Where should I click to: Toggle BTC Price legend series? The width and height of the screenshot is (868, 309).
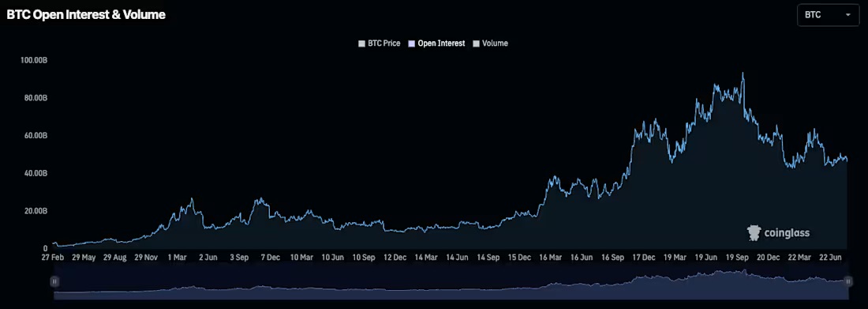coord(380,43)
